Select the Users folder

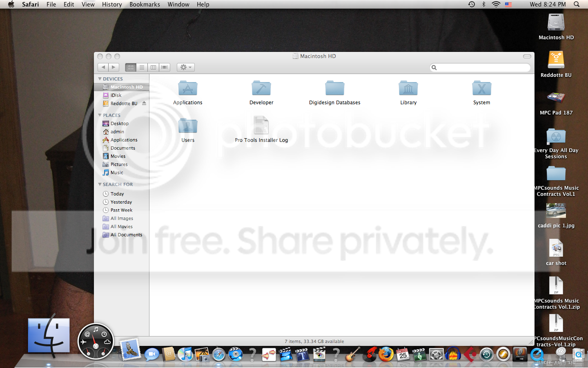tap(187, 126)
